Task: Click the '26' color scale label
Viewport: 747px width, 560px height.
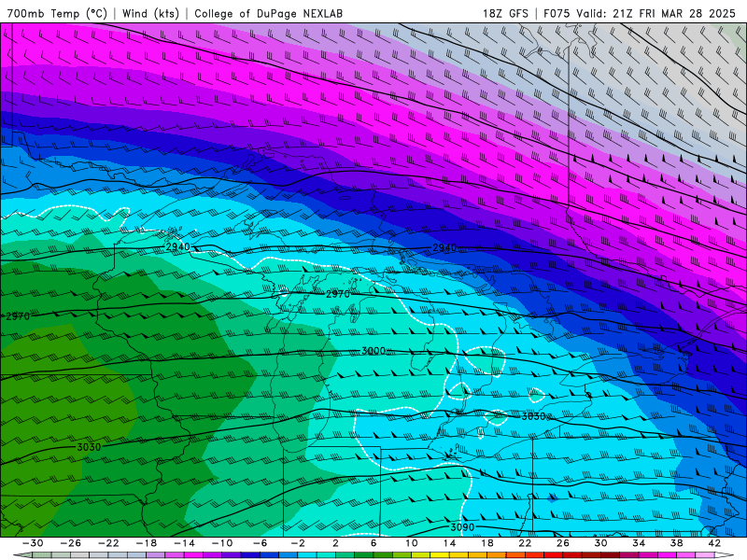Action: click(x=563, y=543)
